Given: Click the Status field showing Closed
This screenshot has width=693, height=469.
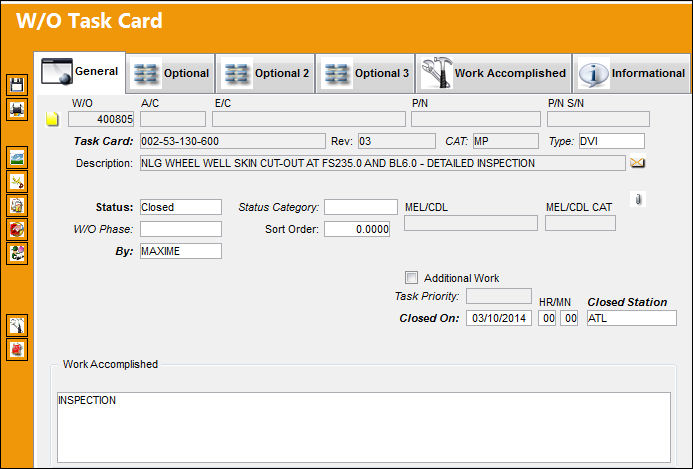Looking at the screenshot, I should click(x=181, y=207).
